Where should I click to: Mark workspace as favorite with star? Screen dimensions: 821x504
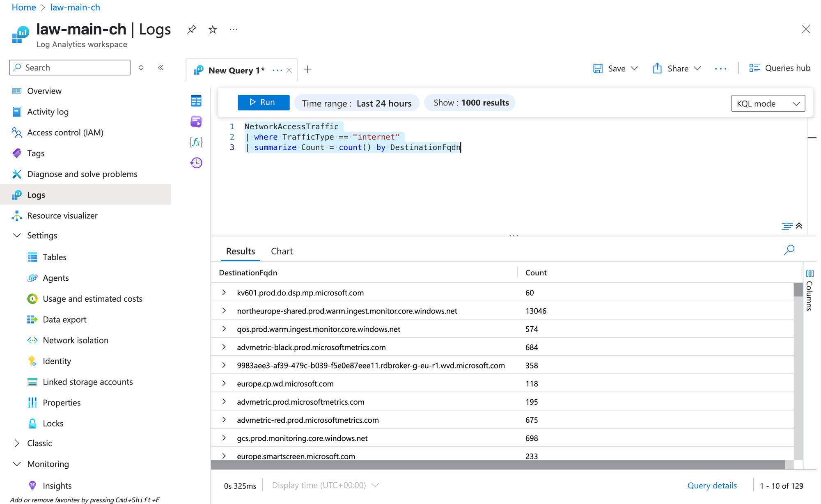(x=213, y=30)
